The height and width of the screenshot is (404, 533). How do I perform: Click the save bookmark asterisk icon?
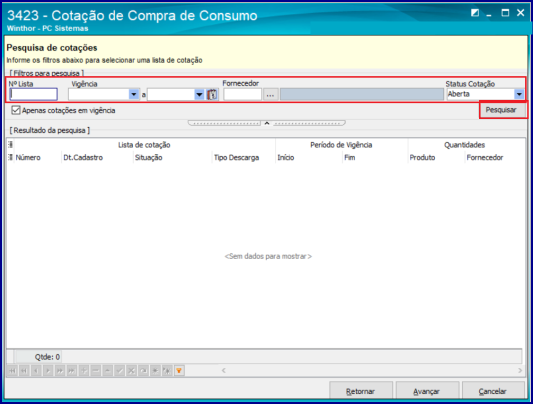[155, 371]
